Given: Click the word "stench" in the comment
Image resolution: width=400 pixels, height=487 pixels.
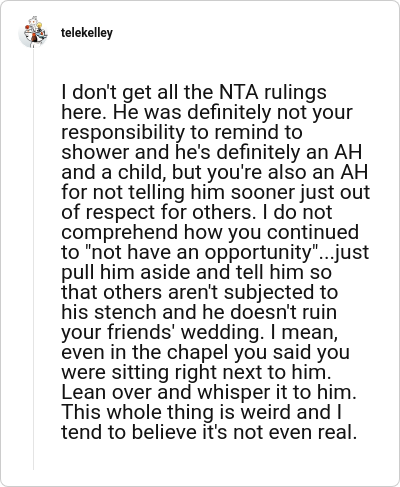Looking at the screenshot, I should pos(125,312).
